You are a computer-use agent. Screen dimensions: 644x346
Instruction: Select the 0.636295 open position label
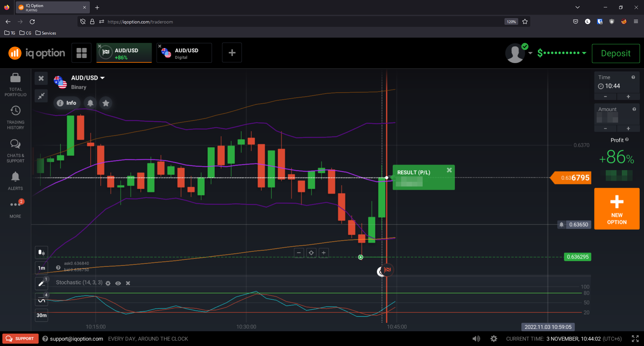pyautogui.click(x=578, y=257)
